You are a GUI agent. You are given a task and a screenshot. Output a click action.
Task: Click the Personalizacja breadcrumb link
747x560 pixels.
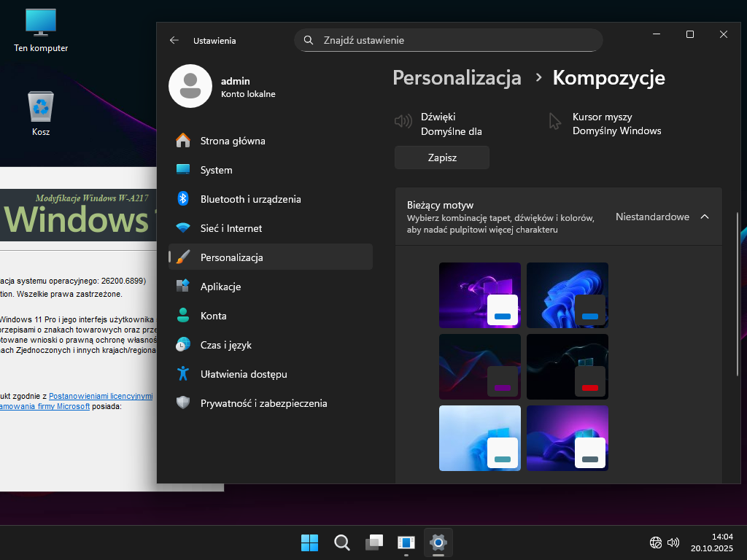457,78
